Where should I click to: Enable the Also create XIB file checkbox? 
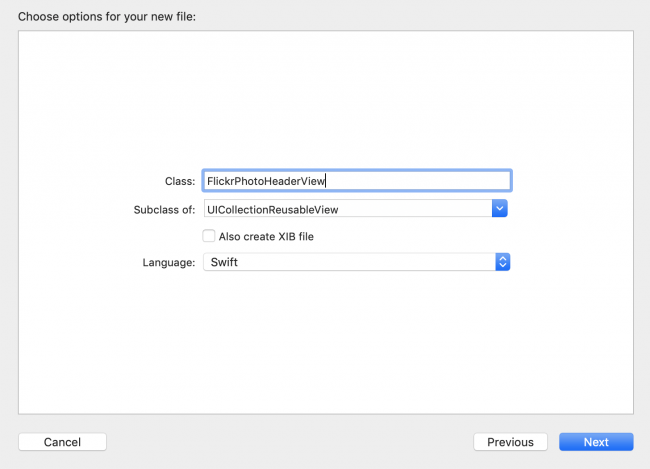tap(208, 236)
